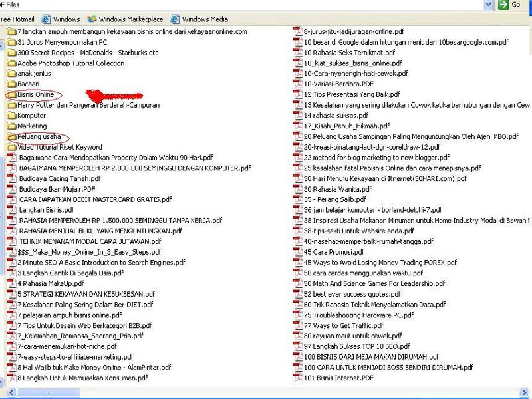Select 52 best ever success quotes.pdf name

click(352, 294)
